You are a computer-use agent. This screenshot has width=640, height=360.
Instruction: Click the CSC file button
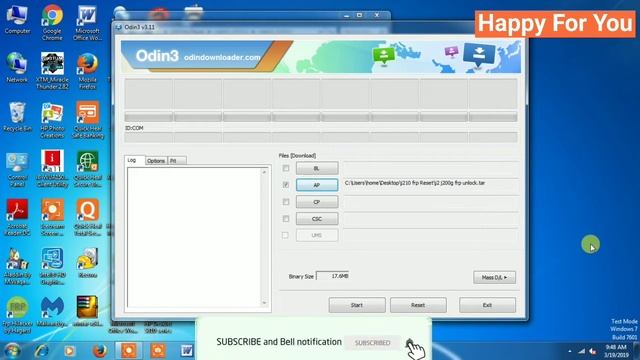(317, 219)
